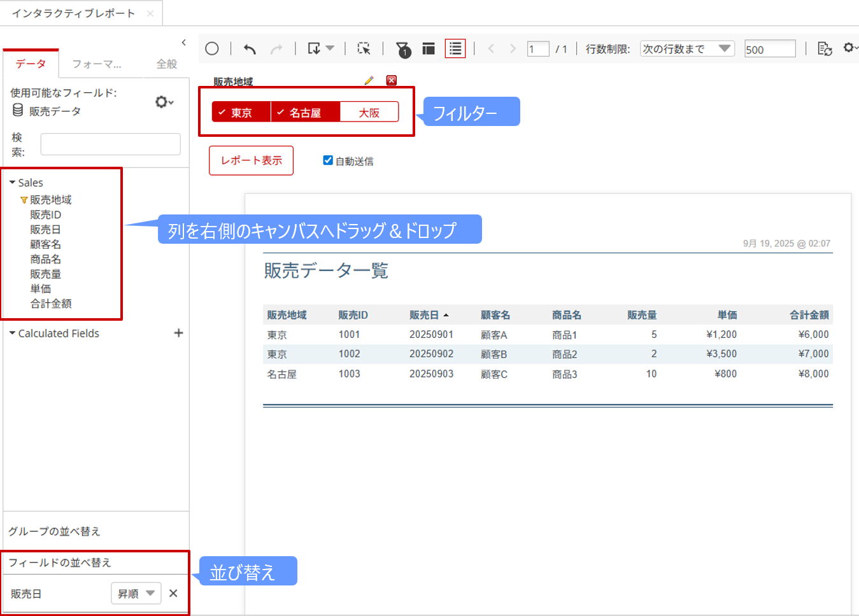The height and width of the screenshot is (616, 859).
Task: Enable the 大阪 filter option
Action: click(369, 113)
